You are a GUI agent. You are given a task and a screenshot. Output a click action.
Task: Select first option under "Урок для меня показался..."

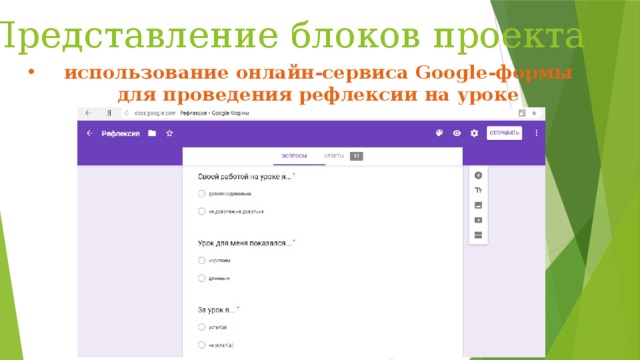point(201,260)
